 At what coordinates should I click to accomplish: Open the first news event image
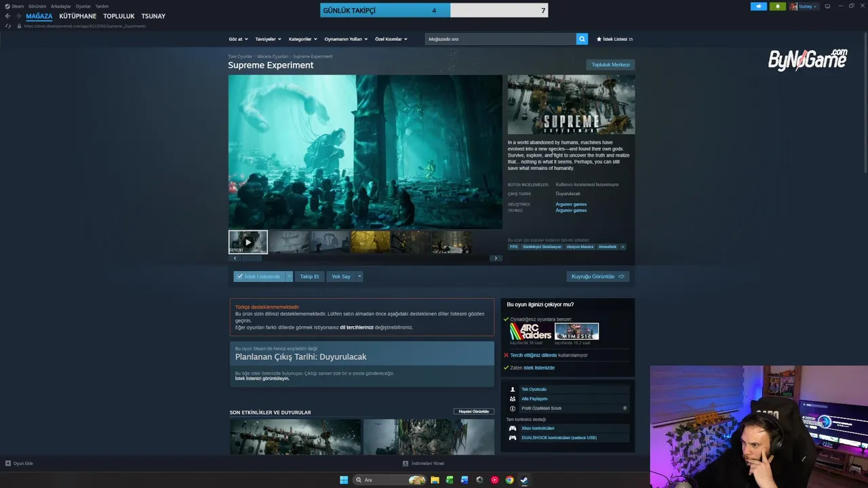pyautogui.click(x=295, y=437)
